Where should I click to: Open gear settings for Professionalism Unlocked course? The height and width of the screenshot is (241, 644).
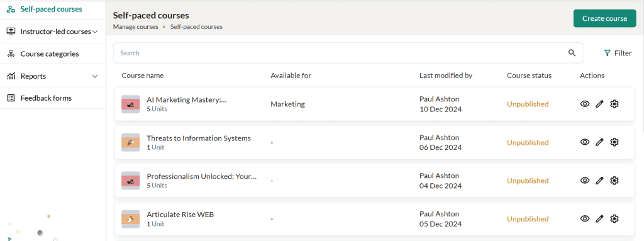pyautogui.click(x=614, y=181)
